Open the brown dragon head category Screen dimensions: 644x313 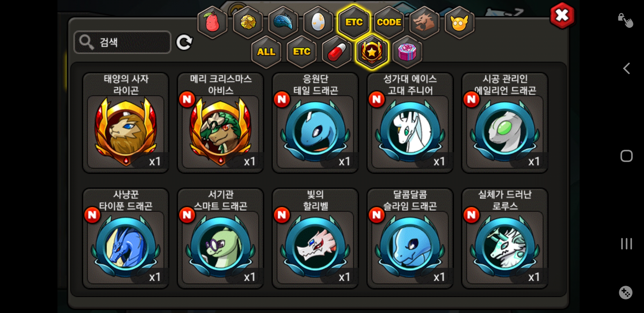[424, 22]
